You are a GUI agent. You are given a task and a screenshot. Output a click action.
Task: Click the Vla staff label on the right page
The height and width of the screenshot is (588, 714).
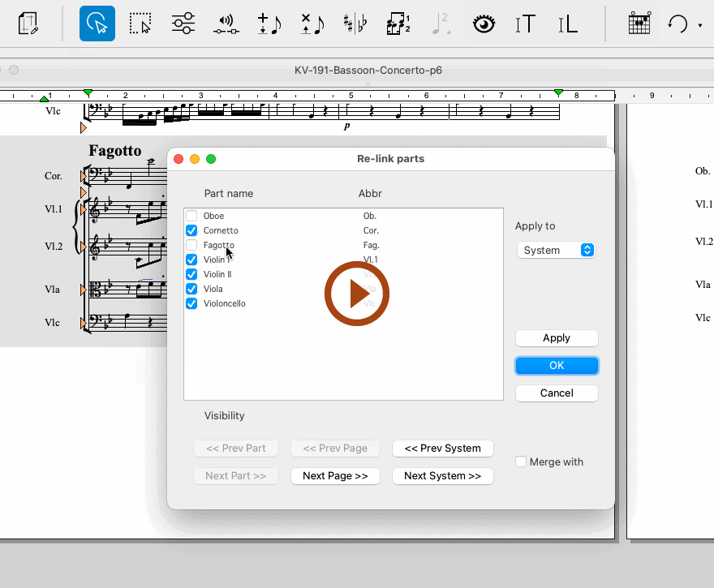(703, 285)
